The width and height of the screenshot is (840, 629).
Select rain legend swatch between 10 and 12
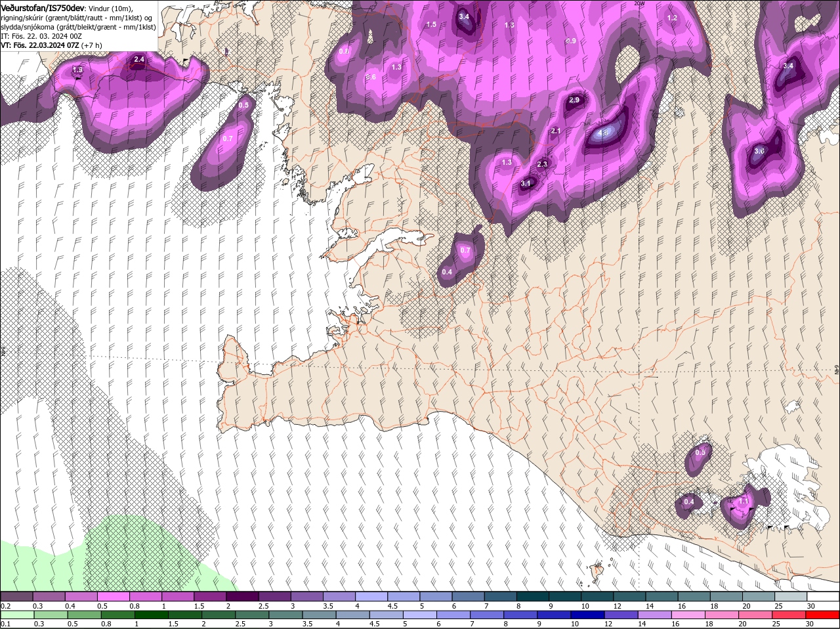tap(587, 615)
